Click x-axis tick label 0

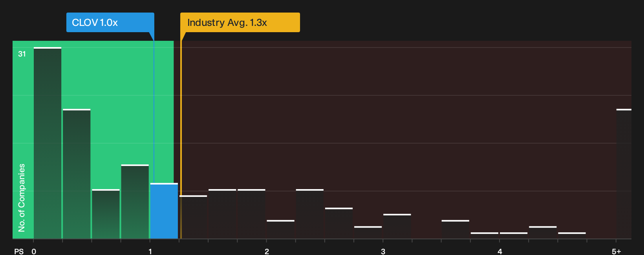(34, 251)
